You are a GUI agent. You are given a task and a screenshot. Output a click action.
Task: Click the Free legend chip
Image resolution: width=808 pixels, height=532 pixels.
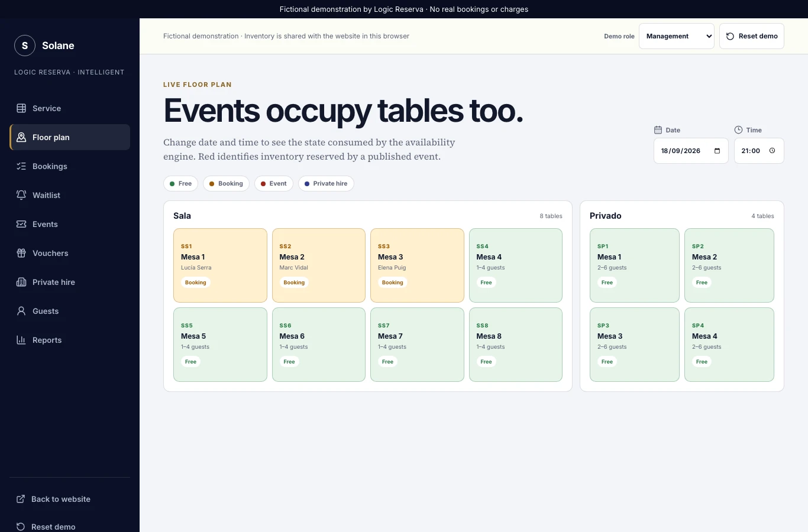[x=180, y=184]
